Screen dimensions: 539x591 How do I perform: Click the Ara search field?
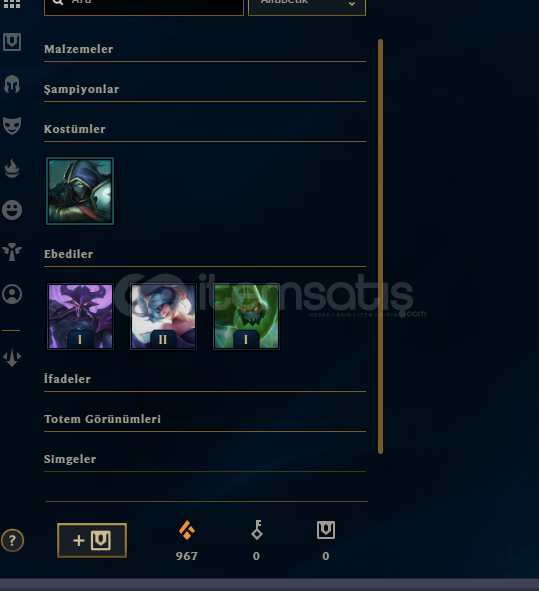[x=144, y=7]
